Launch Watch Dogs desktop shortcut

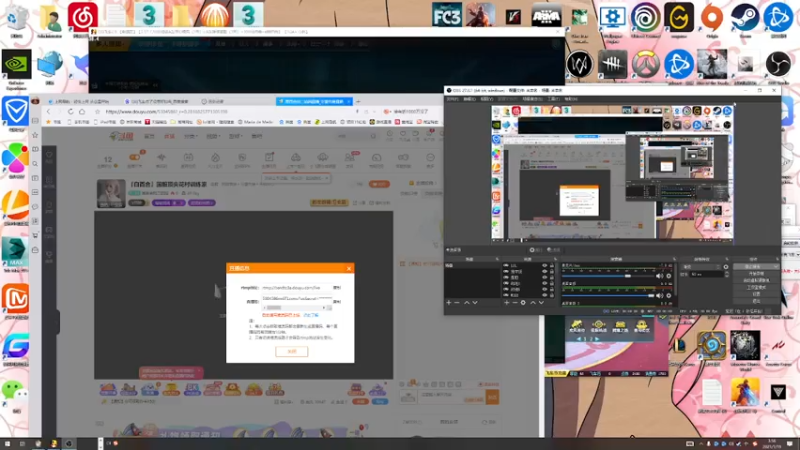pyautogui.click(x=580, y=64)
